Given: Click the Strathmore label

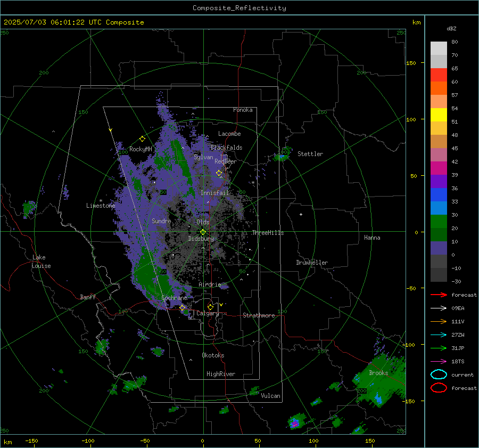Looking at the screenshot, I should 259,315.
